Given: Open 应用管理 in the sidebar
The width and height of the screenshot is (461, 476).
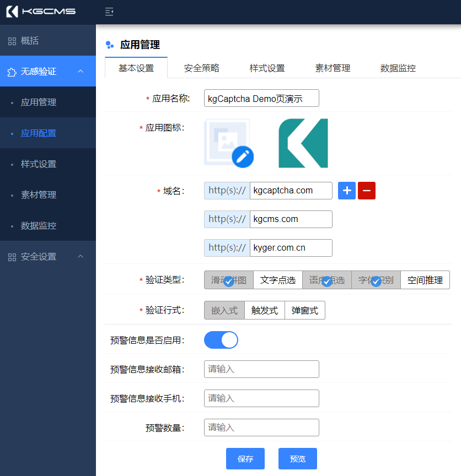Looking at the screenshot, I should pyautogui.click(x=48, y=102).
